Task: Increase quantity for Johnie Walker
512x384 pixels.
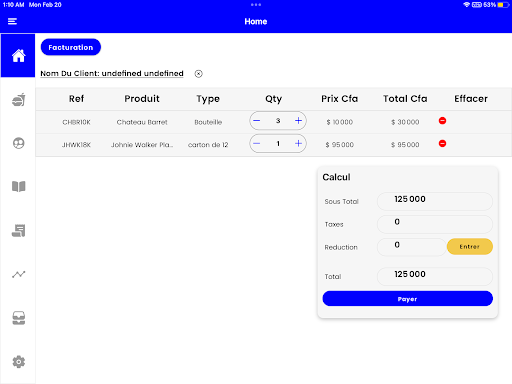Action: click(x=298, y=144)
